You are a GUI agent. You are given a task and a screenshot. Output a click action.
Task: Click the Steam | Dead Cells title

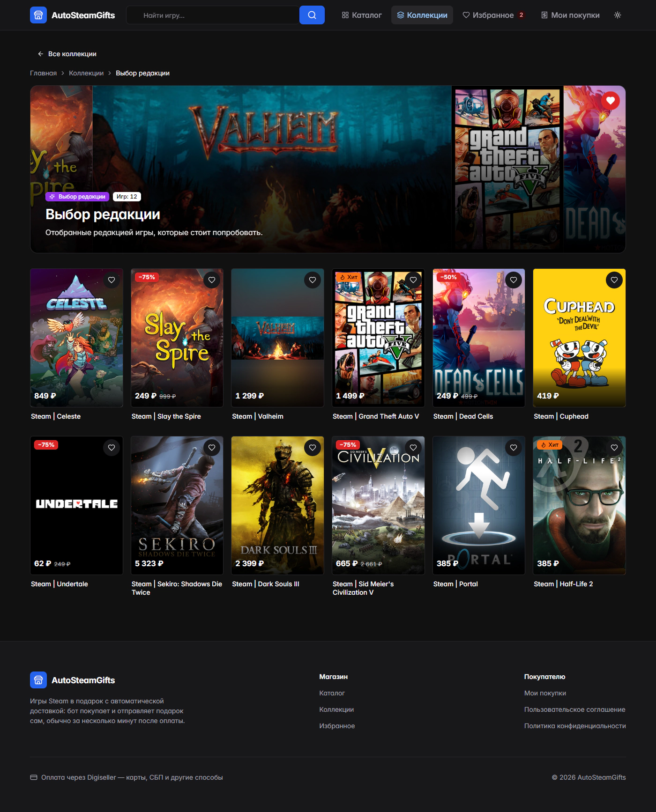pyautogui.click(x=463, y=416)
